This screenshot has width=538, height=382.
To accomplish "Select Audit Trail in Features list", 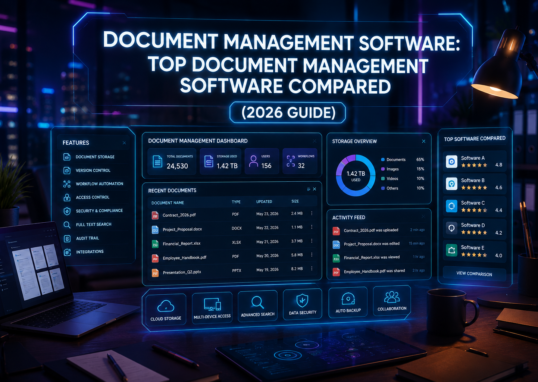I will (81, 238).
